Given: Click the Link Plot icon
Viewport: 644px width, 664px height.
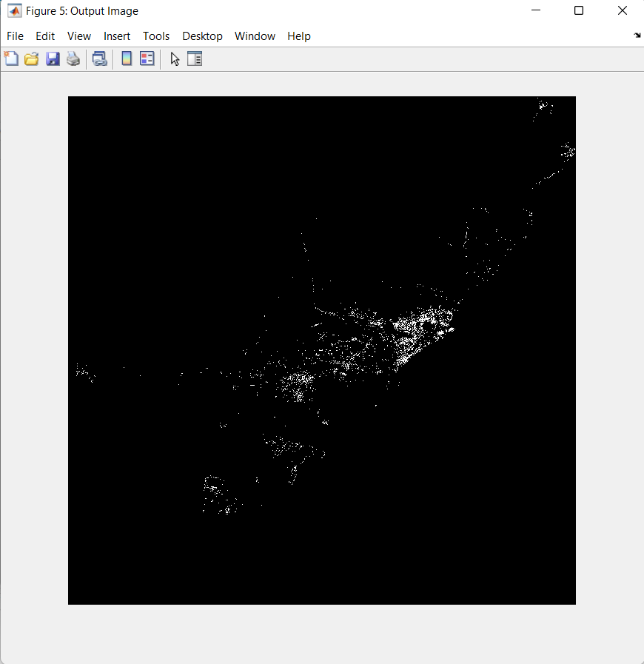Looking at the screenshot, I should coord(100,59).
